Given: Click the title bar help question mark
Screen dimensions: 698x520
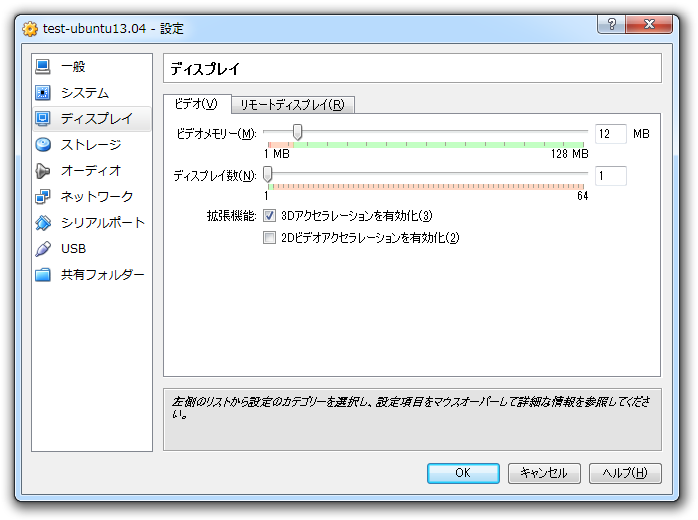Looking at the screenshot, I should pos(612,24).
